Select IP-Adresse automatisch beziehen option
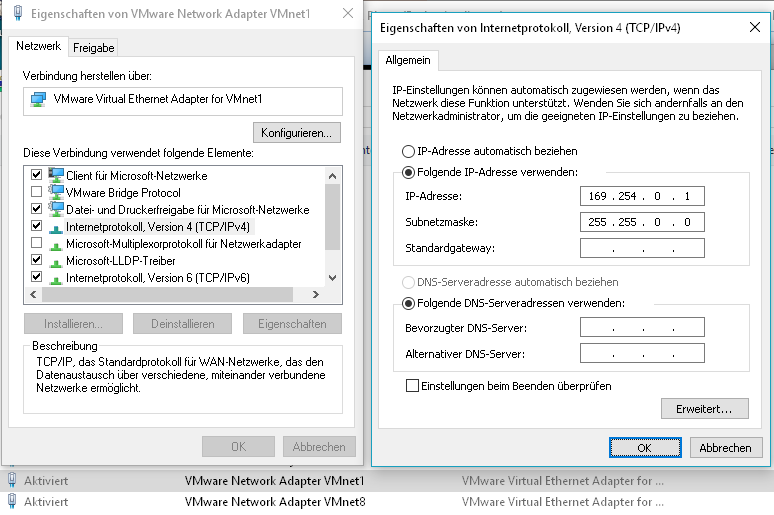 [408, 151]
